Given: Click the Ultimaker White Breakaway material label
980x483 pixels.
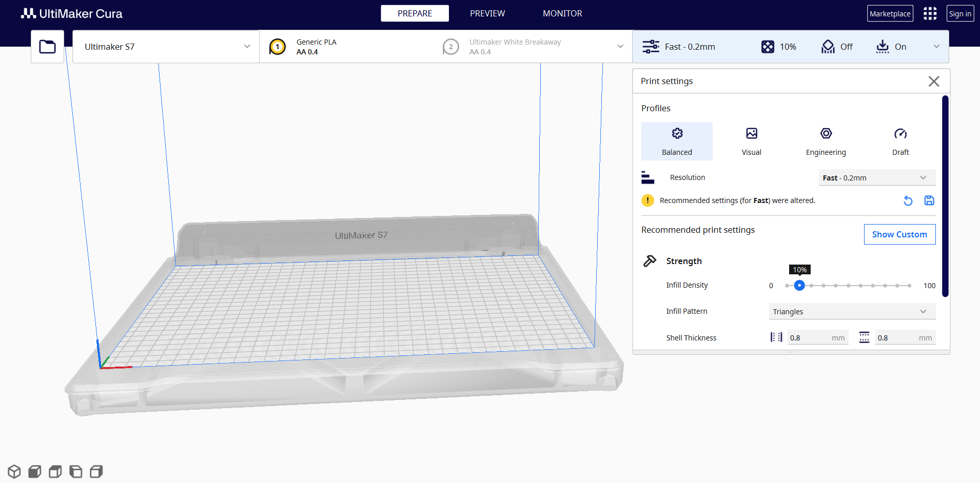Looking at the screenshot, I should [x=515, y=42].
